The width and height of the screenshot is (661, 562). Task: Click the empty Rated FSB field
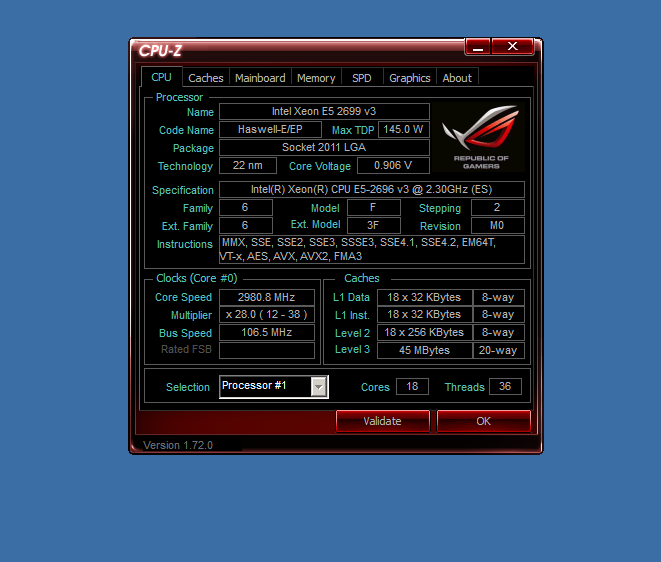pyautogui.click(x=267, y=350)
